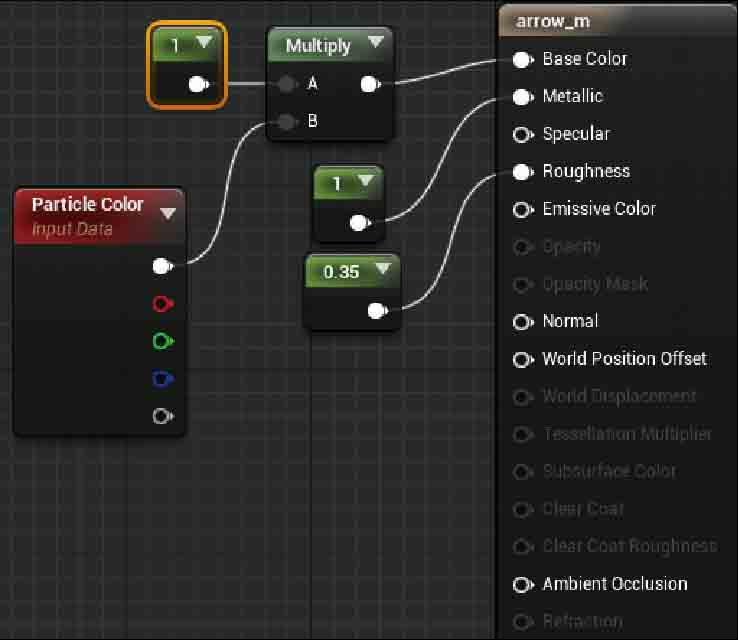This screenshot has height=640, width=738.
Task: Toggle the 0.35 constant node's expand arrow
Action: click(x=381, y=269)
